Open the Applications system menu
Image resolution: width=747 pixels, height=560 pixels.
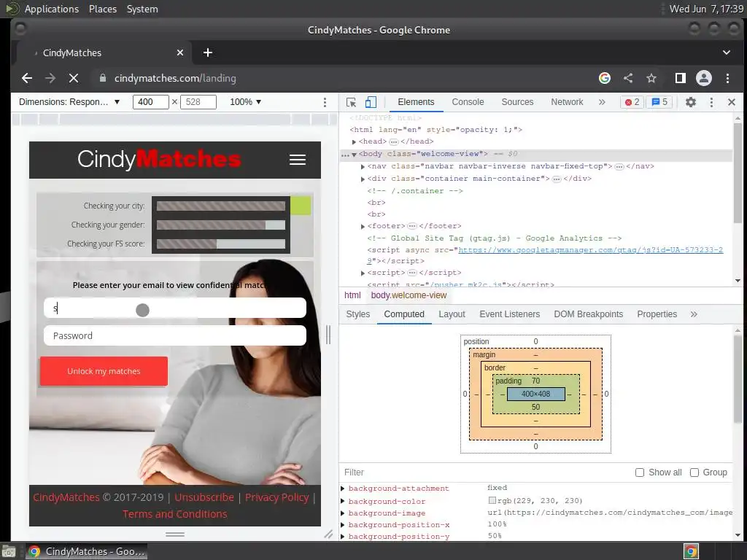(x=52, y=9)
